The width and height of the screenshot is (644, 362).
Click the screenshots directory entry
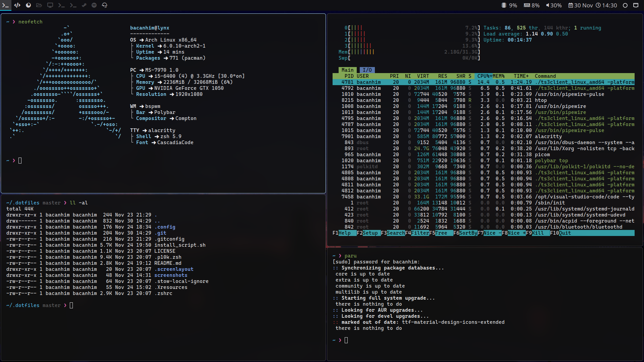pos(171,275)
